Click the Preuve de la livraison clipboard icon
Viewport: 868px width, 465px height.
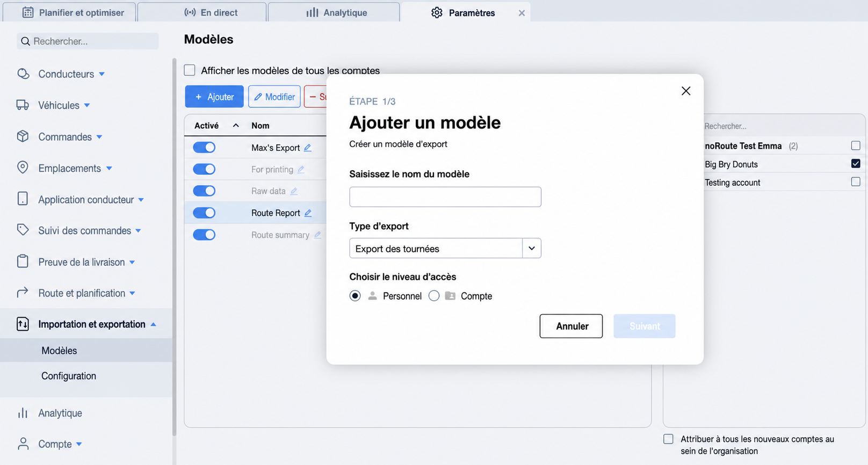pos(23,261)
